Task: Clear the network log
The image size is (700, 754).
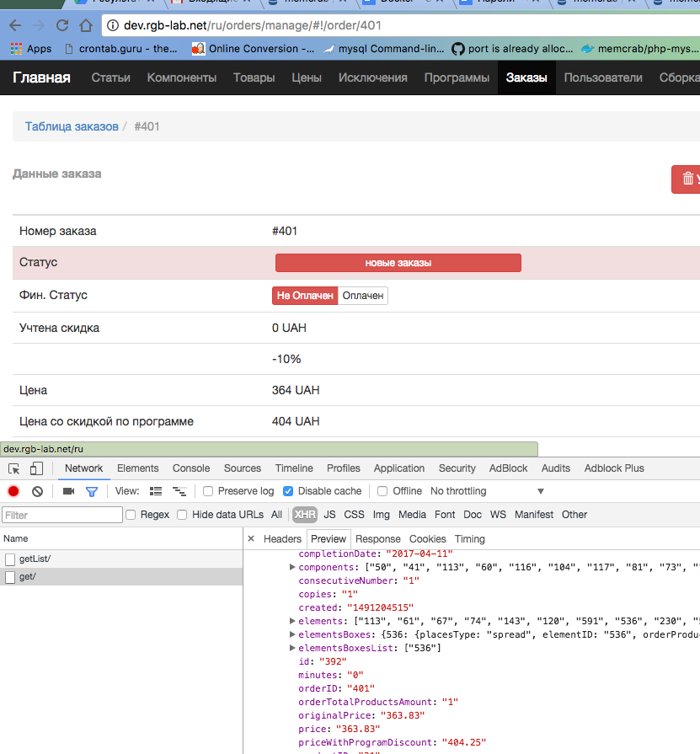Action: (x=37, y=491)
